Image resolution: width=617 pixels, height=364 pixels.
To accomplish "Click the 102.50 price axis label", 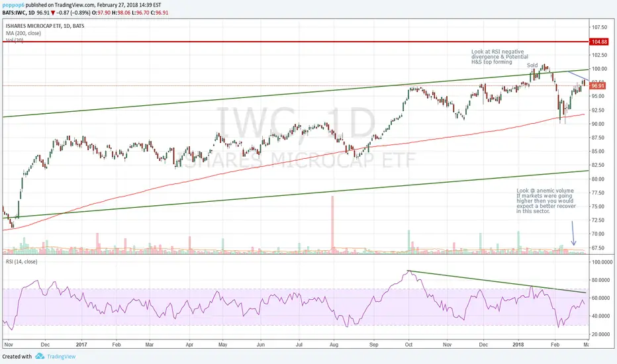I will [599, 55].
